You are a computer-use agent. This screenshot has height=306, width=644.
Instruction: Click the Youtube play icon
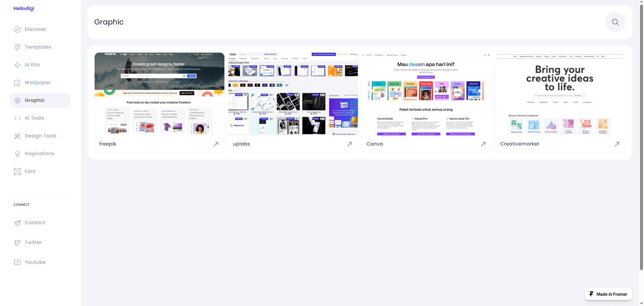[x=17, y=262]
